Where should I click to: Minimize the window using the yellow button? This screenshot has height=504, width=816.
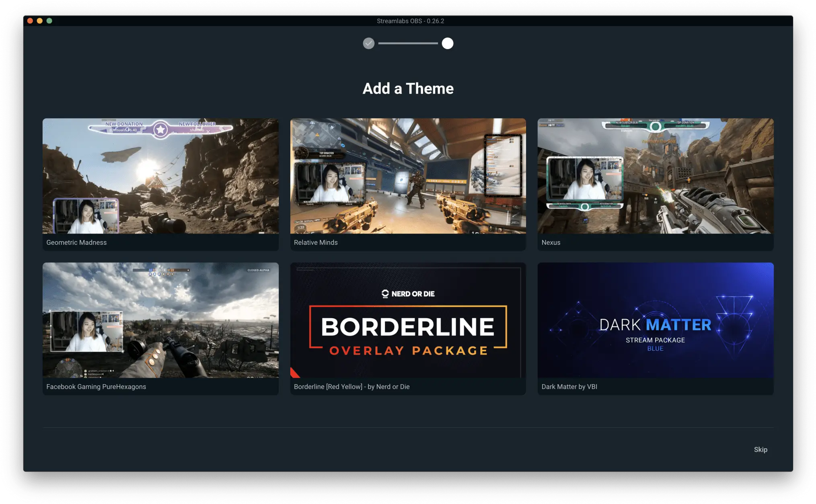pos(40,21)
